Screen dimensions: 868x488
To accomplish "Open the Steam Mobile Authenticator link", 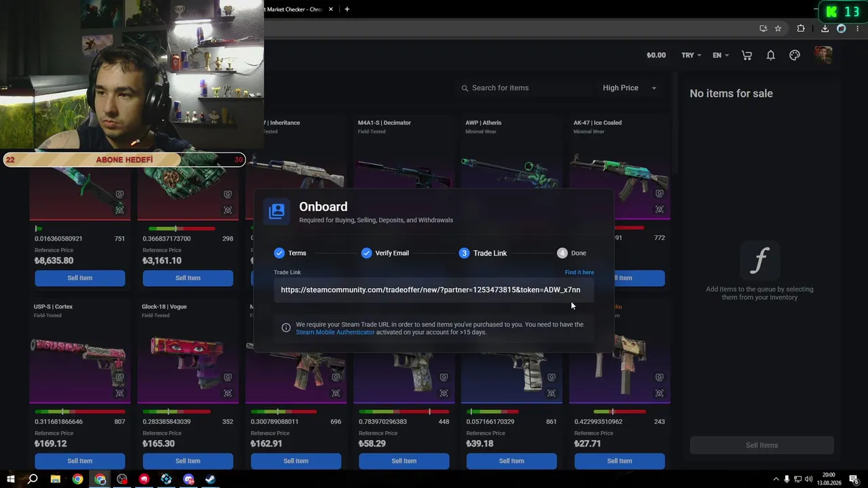I will (335, 332).
